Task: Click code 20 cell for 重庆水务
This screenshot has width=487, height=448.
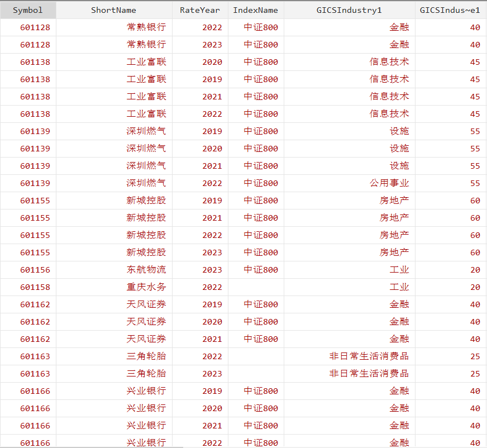Action: pyautogui.click(x=451, y=287)
